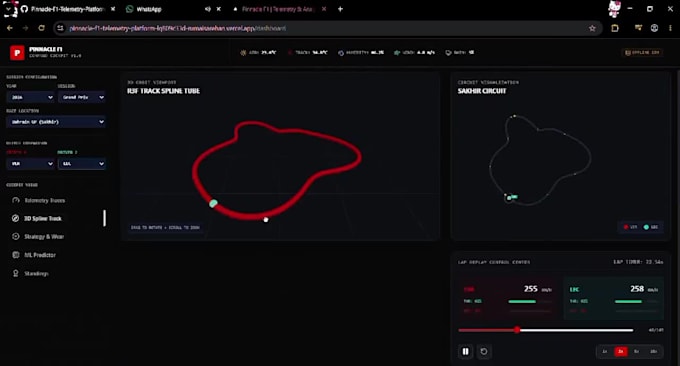Image resolution: width=680 pixels, height=366 pixels.
Task: Open the browser tab search chevron
Action: (x=8, y=9)
